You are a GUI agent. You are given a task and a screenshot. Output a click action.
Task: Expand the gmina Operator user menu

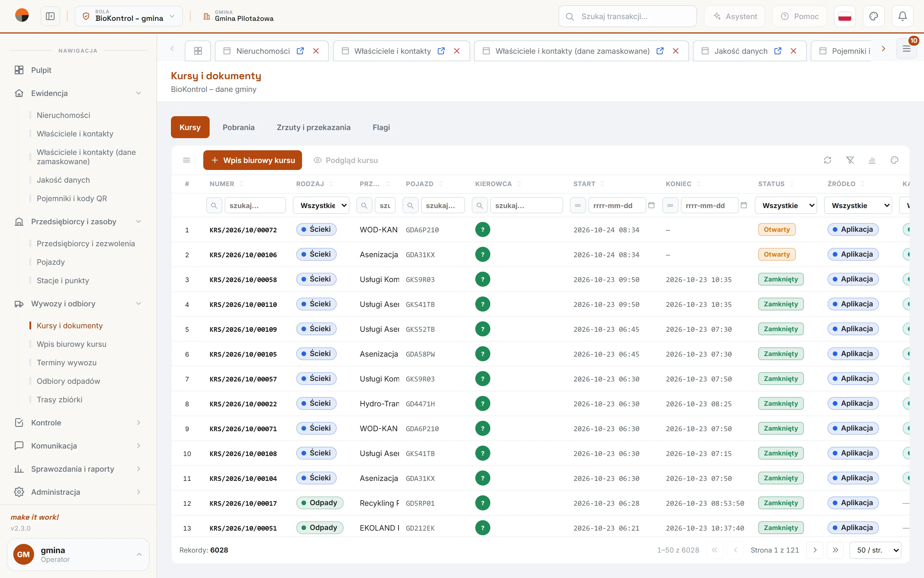[78, 554]
